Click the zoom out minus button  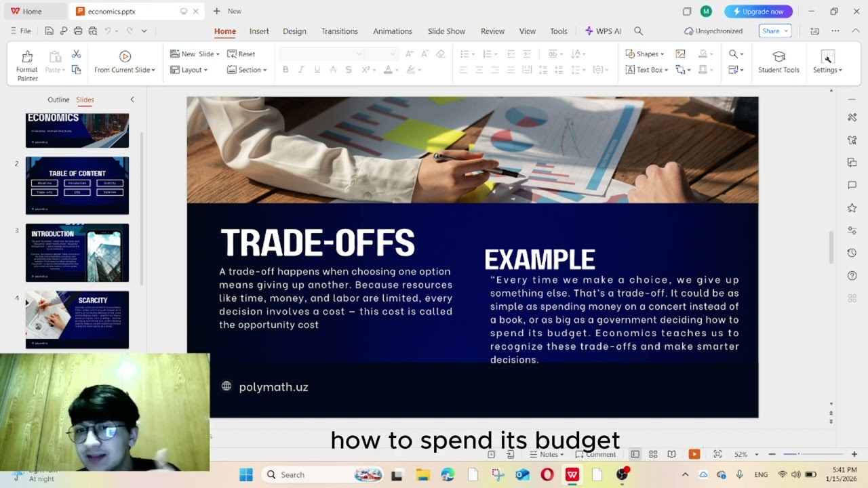pyautogui.click(x=772, y=454)
